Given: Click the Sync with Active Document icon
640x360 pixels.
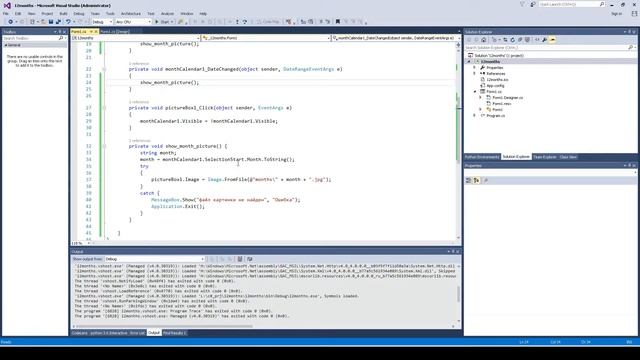Looking at the screenshot, I should tap(505, 40).
